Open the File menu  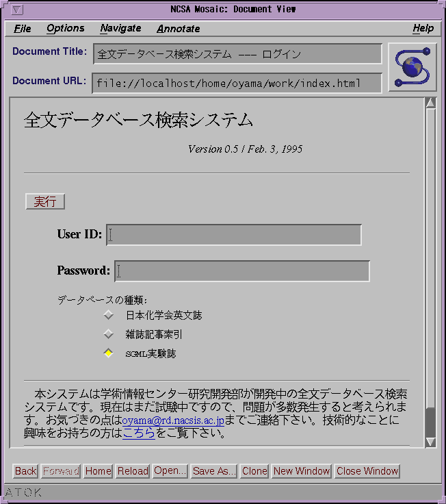point(23,29)
